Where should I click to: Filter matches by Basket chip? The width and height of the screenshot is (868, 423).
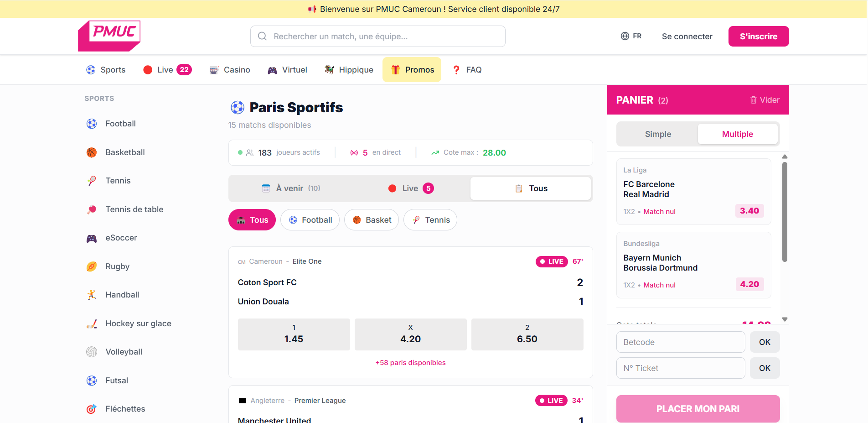pyautogui.click(x=372, y=220)
